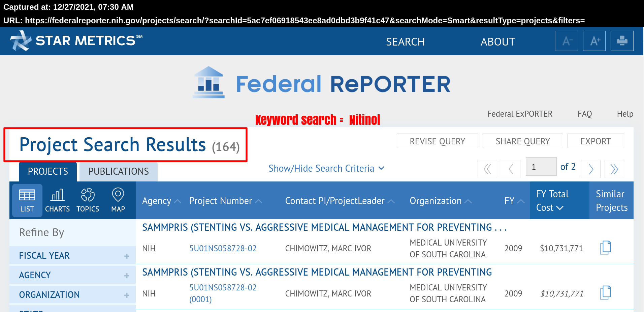Expand the ORGANIZATION filter
Image resolution: width=644 pixels, height=312 pixels.
pos(72,294)
